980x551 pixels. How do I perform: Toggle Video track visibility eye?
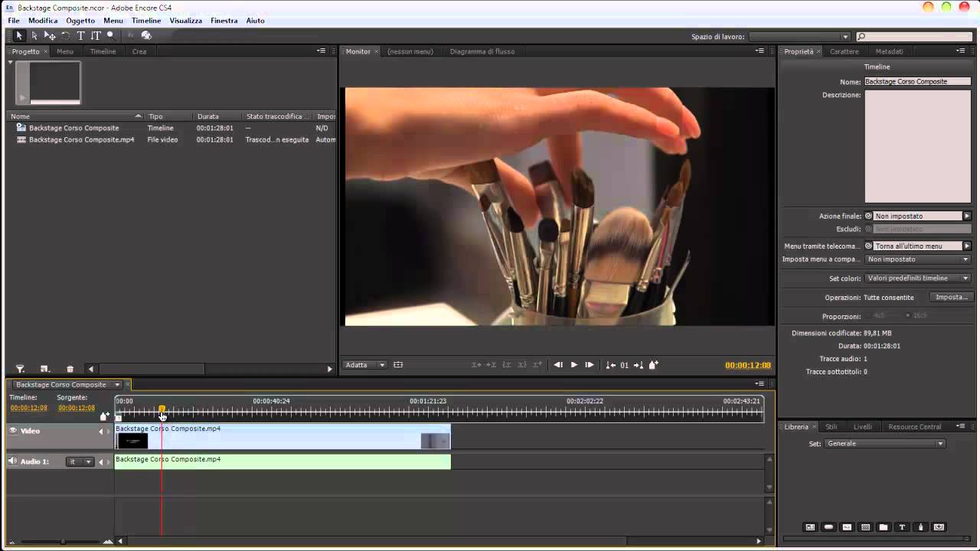tap(13, 431)
